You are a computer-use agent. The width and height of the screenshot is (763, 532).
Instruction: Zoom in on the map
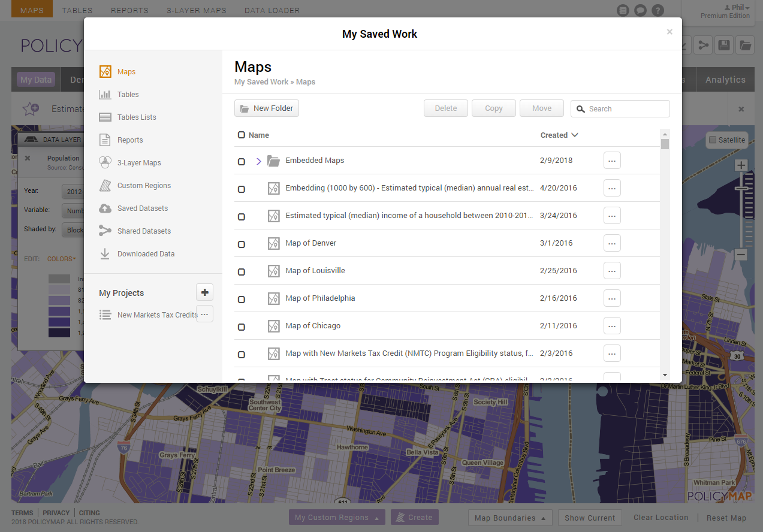741,165
